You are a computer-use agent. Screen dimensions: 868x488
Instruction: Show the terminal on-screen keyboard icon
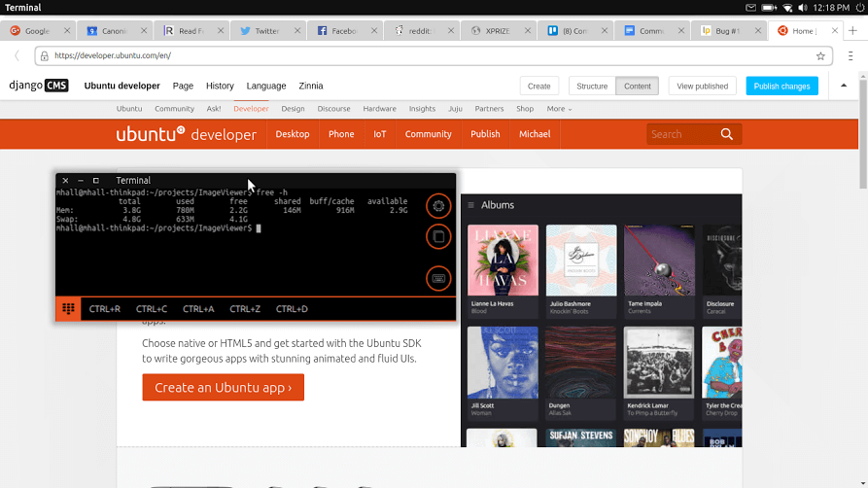pos(438,279)
